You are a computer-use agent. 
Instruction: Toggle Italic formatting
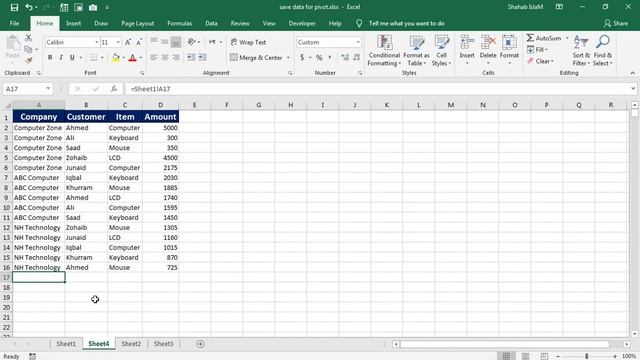pos(61,58)
